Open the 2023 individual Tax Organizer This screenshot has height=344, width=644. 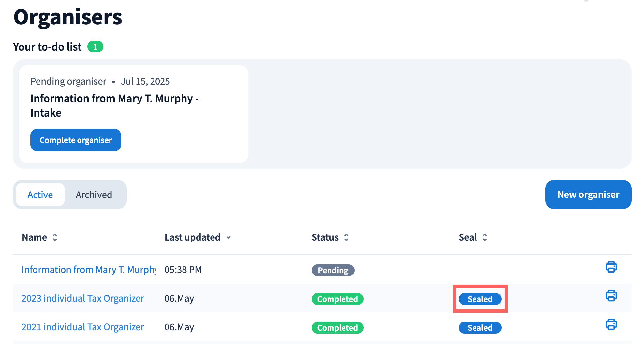83,298
